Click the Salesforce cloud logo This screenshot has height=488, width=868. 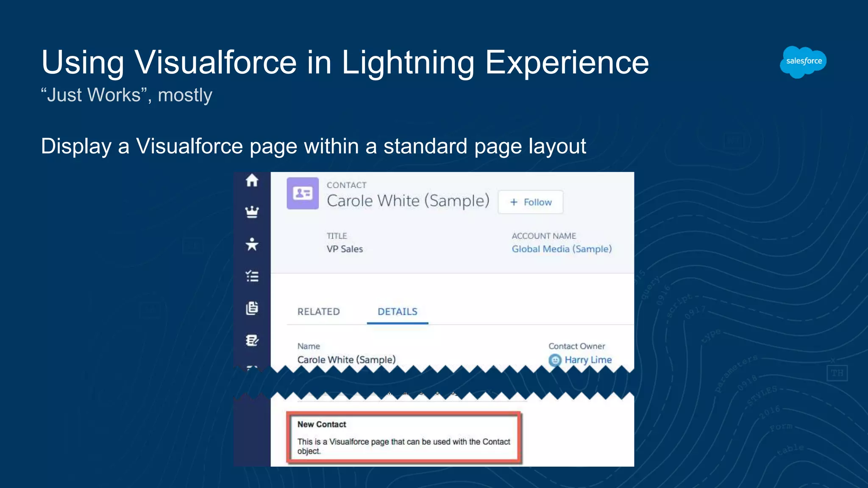[803, 62]
